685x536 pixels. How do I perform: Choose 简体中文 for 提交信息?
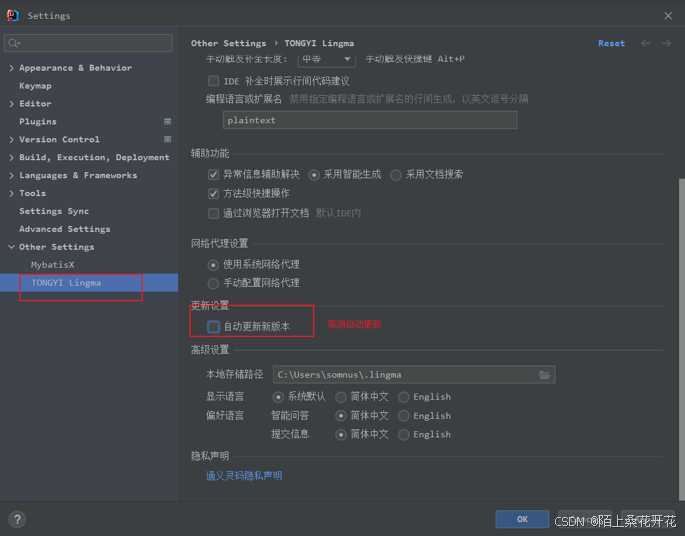[x=341, y=435]
